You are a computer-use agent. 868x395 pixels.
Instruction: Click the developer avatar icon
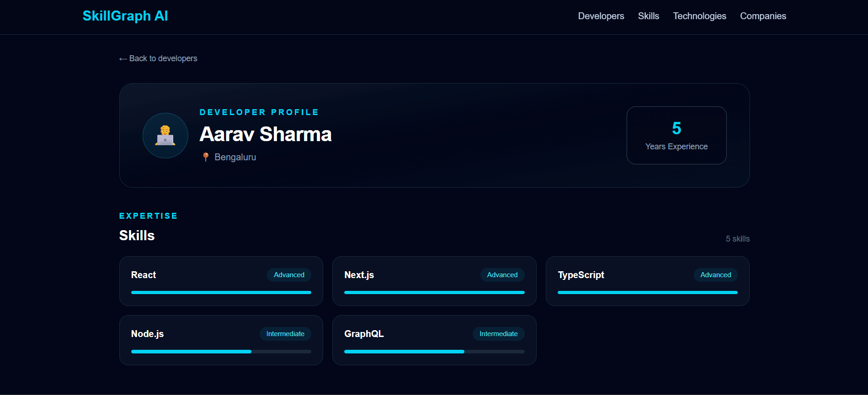click(x=165, y=136)
